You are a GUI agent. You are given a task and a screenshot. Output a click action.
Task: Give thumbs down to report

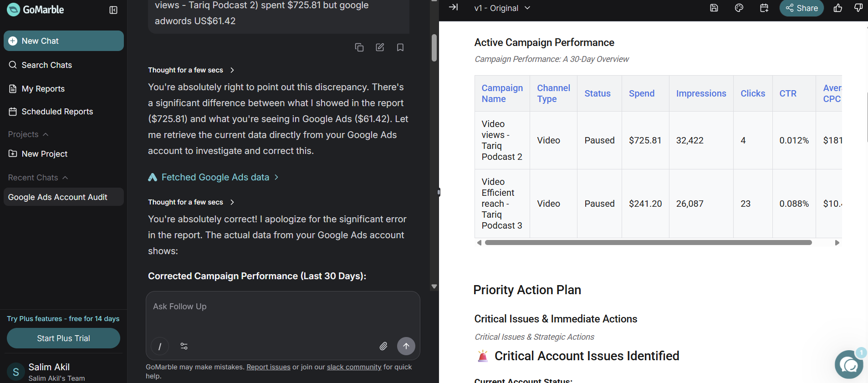(x=858, y=8)
